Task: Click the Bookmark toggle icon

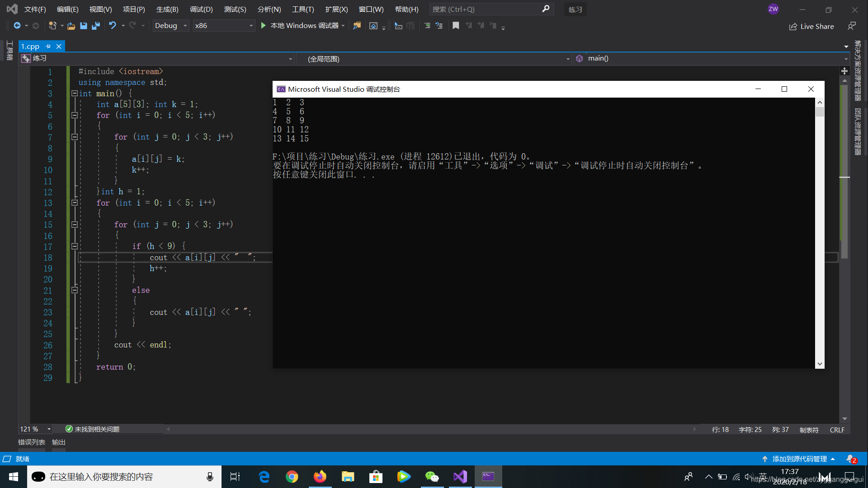Action: (x=455, y=26)
